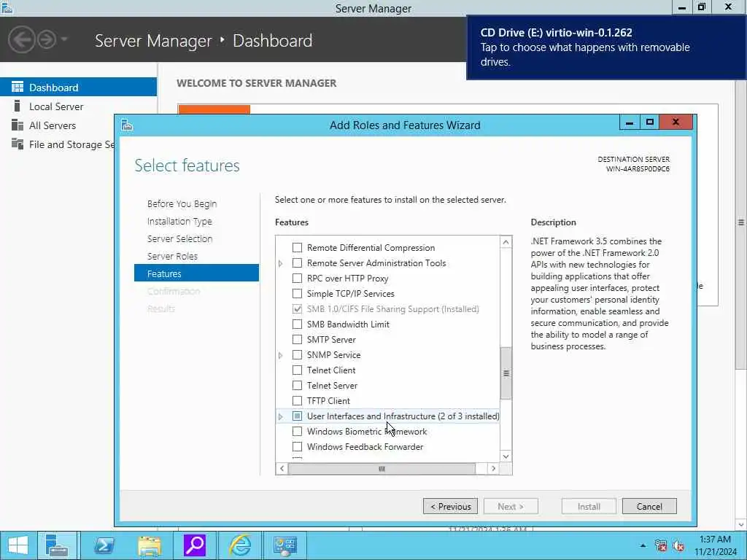Go to Before You Begin step
747x560 pixels.
tap(182, 204)
